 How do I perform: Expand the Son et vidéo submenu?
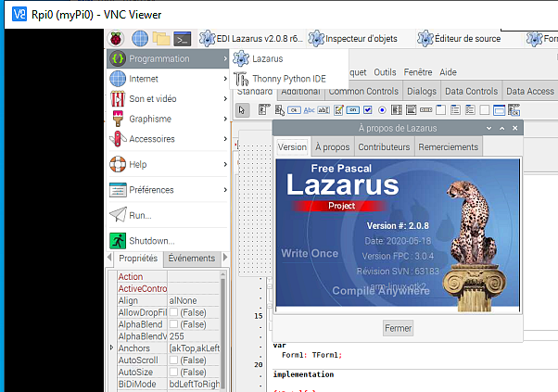(168, 98)
